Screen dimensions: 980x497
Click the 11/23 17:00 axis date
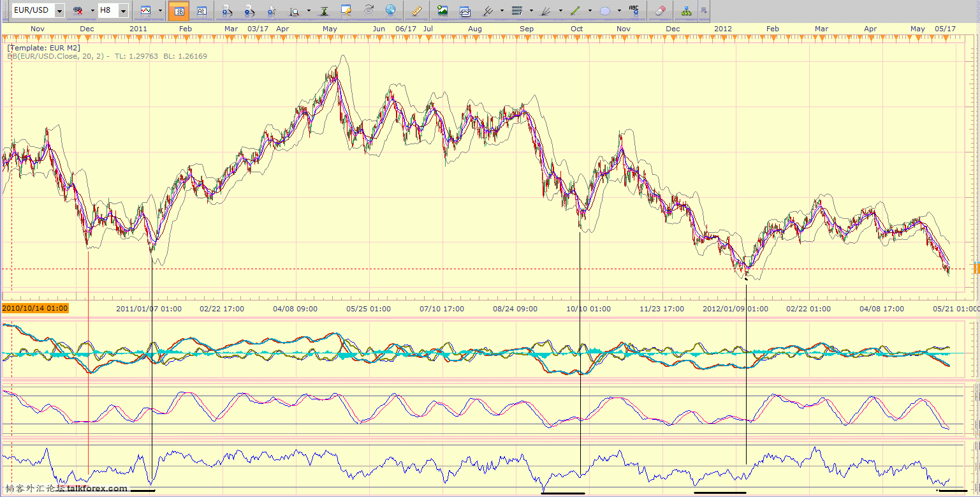click(662, 309)
